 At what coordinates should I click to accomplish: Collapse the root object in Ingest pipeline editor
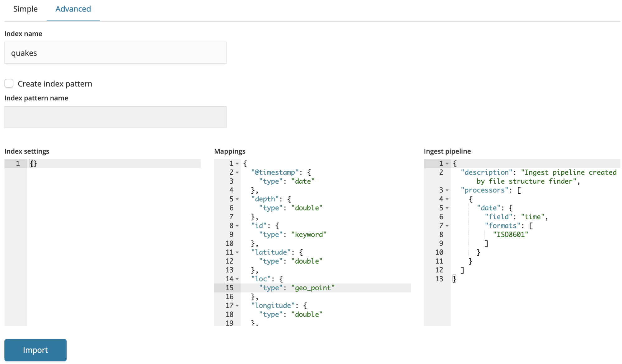point(447,164)
